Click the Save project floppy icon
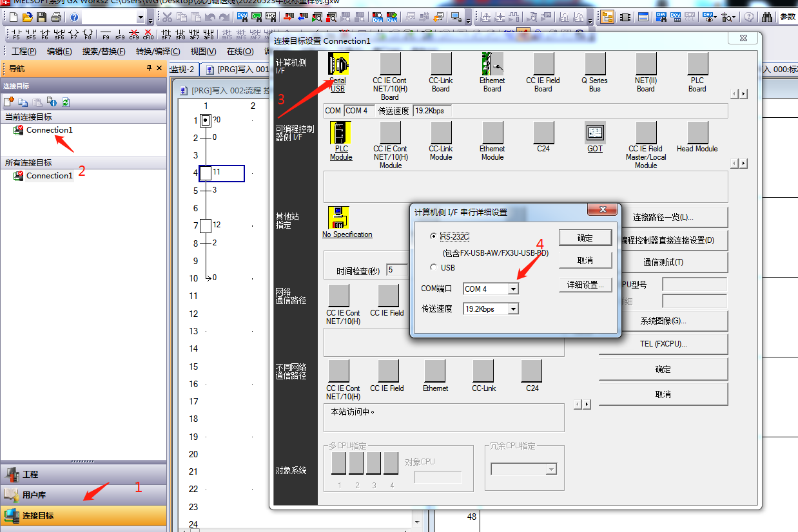The width and height of the screenshot is (798, 532). 41,17
